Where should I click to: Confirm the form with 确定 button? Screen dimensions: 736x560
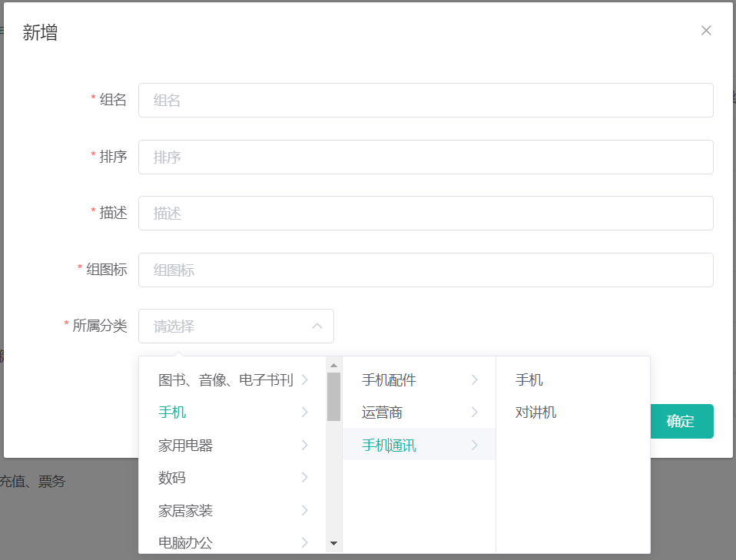[681, 422]
